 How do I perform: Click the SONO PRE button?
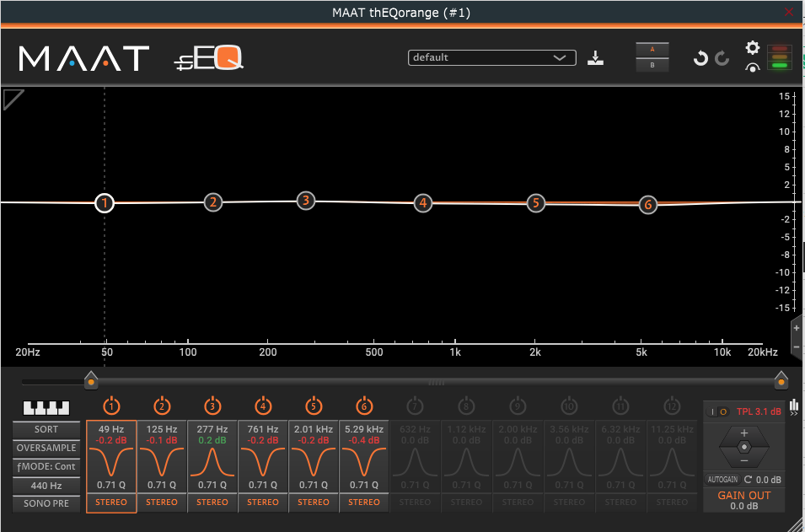point(46,503)
